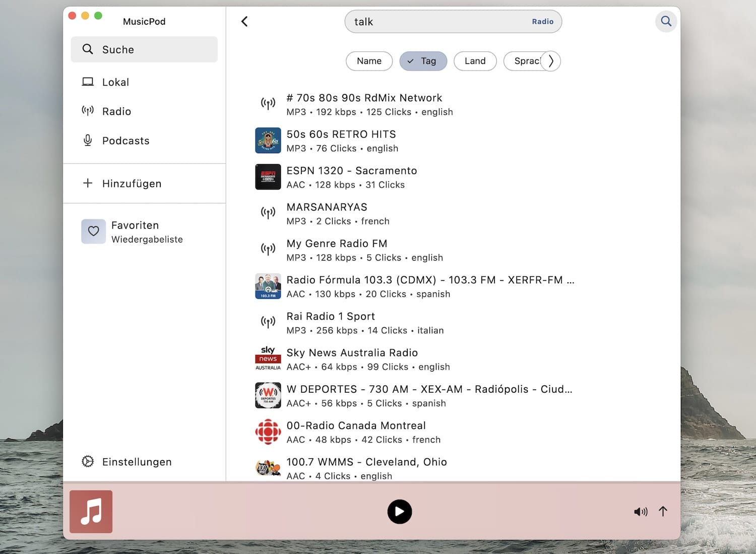Click the search magnifier icon beside Suche
The height and width of the screenshot is (554, 756).
tap(88, 49)
